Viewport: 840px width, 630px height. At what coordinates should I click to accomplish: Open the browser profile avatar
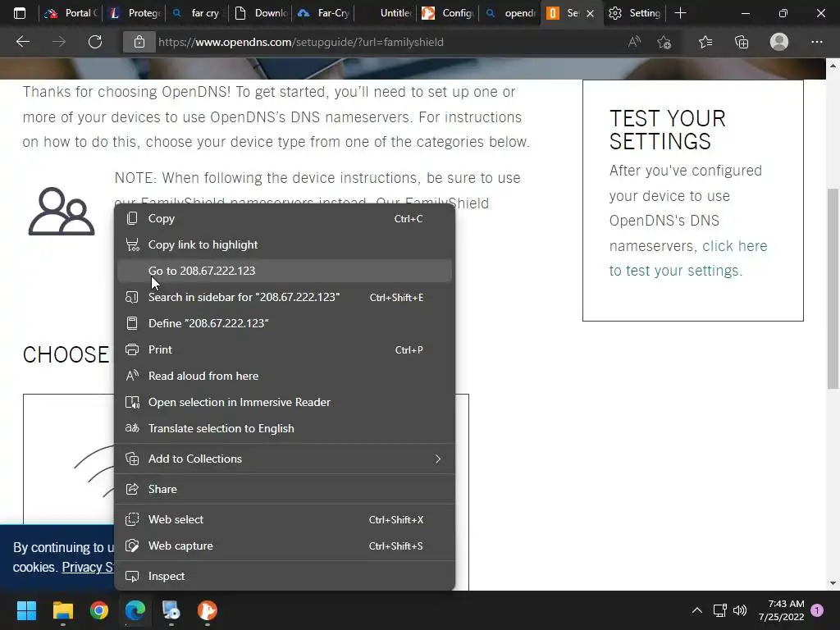coord(779,42)
